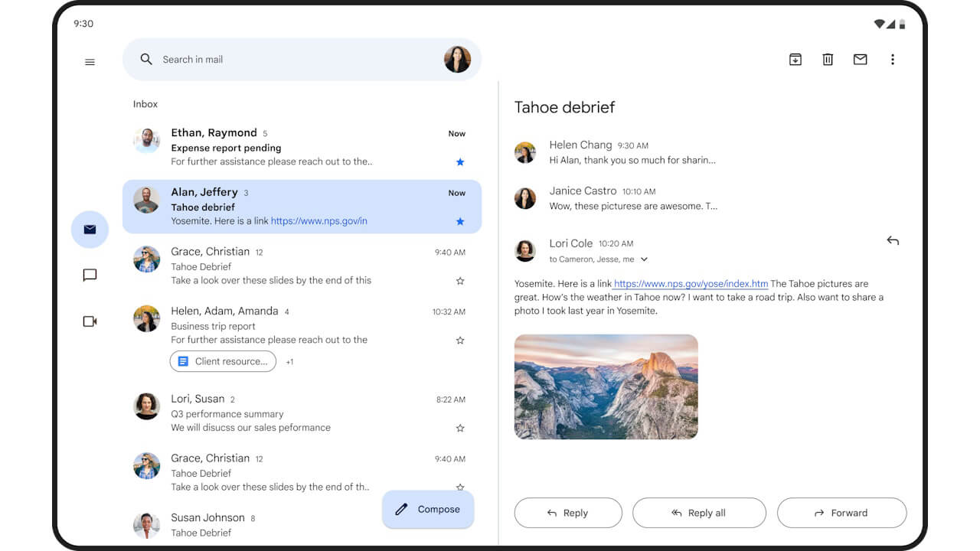Click the Compose button
The image size is (980, 551).
(x=428, y=510)
